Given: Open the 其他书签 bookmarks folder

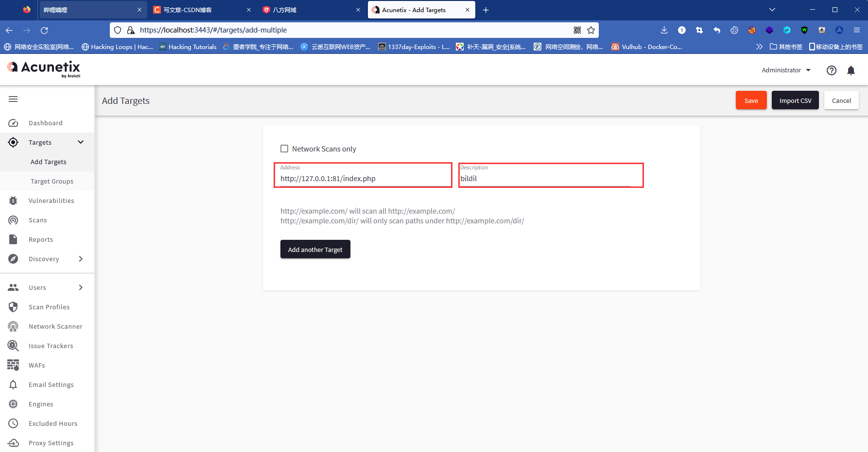Looking at the screenshot, I should tap(786, 47).
